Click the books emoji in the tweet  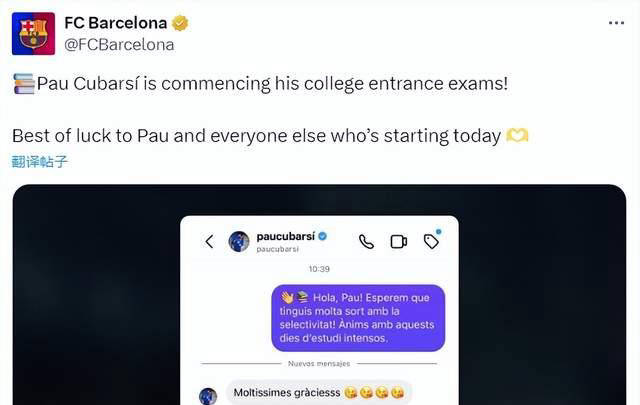(23, 84)
